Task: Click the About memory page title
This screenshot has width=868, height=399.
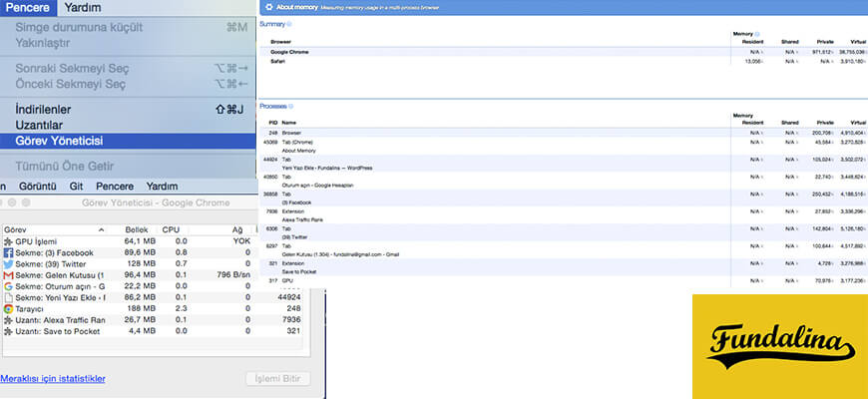Action: (x=296, y=7)
